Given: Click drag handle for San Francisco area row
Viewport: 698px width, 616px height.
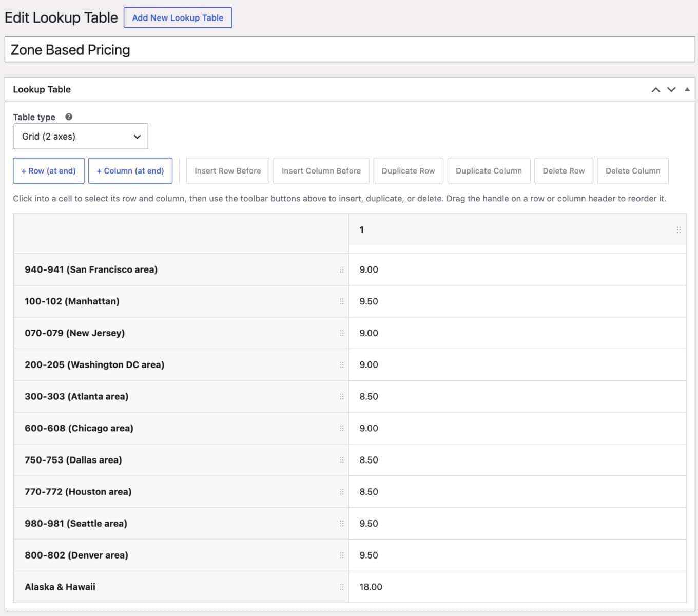Looking at the screenshot, I should pyautogui.click(x=342, y=269).
